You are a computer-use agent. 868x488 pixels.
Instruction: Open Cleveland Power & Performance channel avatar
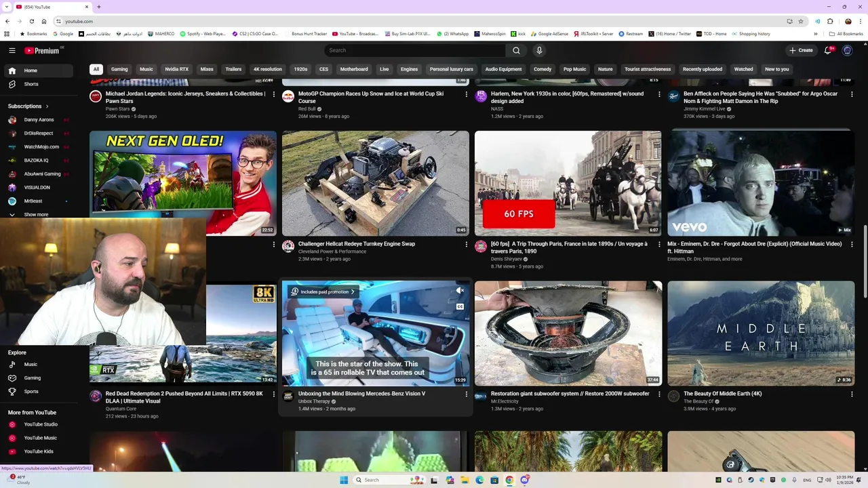coord(288,246)
